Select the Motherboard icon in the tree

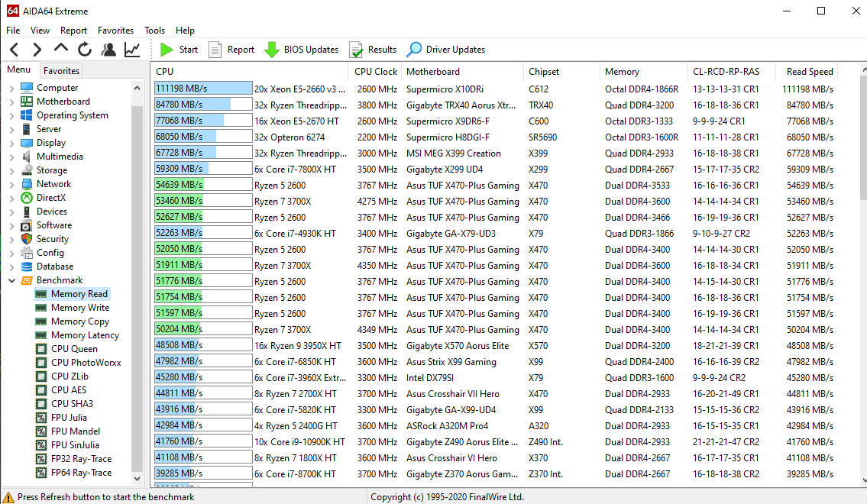27,101
